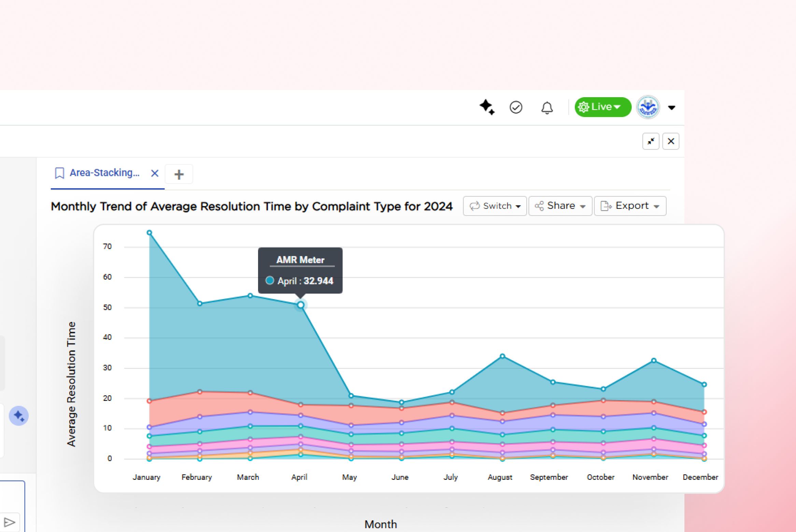Open the notifications bell icon
Image resolution: width=796 pixels, height=532 pixels.
click(547, 107)
